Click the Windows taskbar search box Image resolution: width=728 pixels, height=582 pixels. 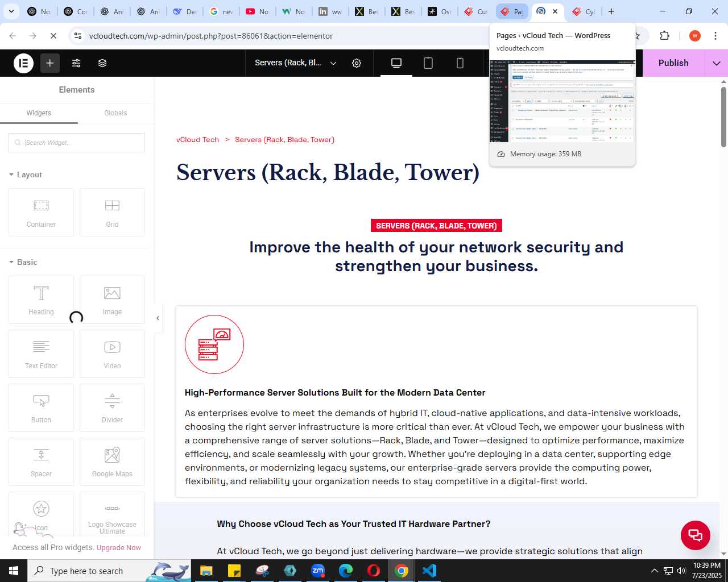(x=108, y=571)
